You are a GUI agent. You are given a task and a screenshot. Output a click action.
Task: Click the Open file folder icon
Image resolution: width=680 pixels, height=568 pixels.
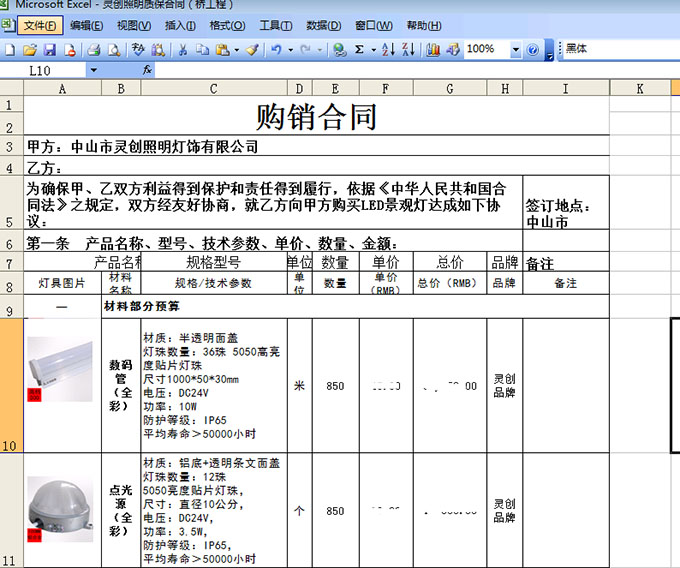pos(29,49)
